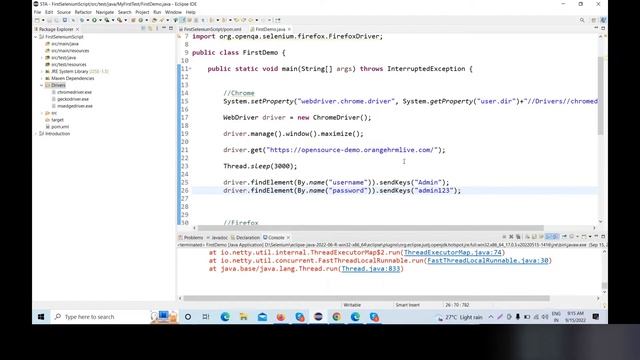Screen dimensions: 640x360
Task: Collapse the FirstSeleniumScript project
Action: click(x=36, y=37)
